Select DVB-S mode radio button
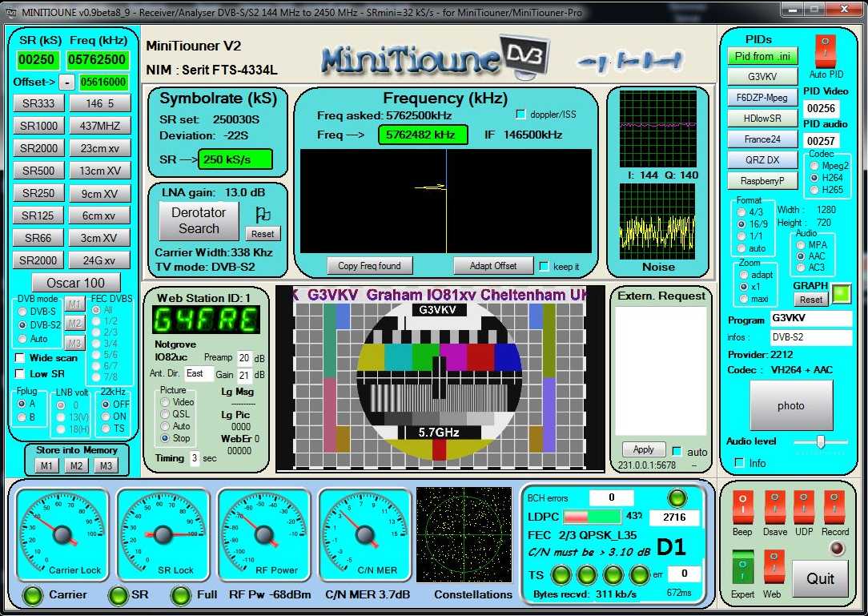 pyautogui.click(x=22, y=312)
